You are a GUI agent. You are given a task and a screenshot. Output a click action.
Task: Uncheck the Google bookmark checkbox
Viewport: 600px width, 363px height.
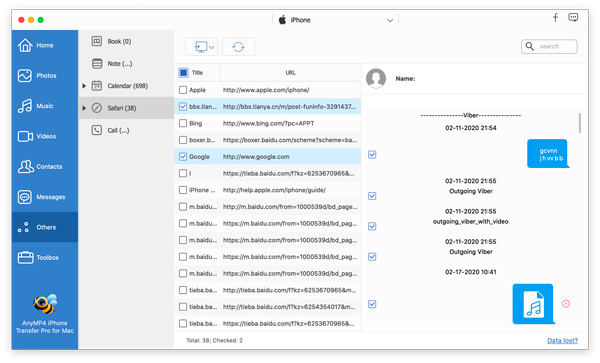tap(183, 156)
